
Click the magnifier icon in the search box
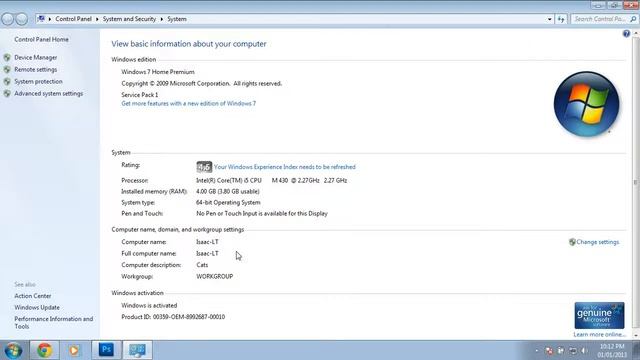point(633,19)
